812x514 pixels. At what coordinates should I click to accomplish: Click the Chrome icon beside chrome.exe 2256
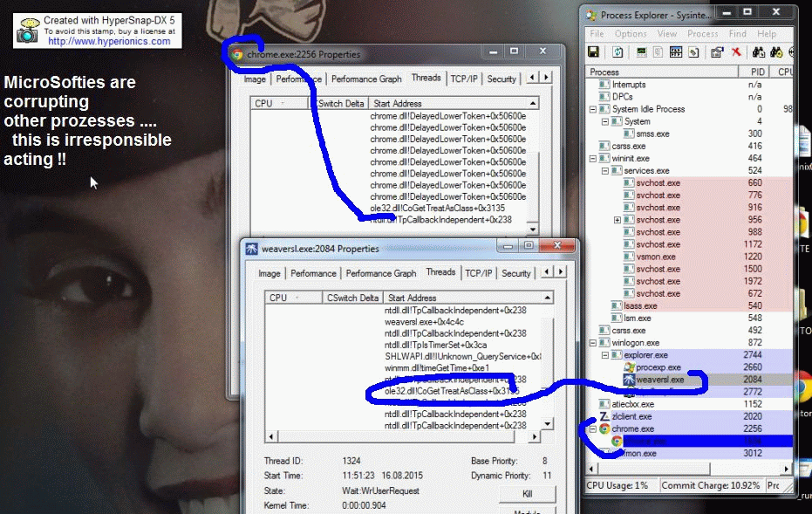pyautogui.click(x=604, y=428)
